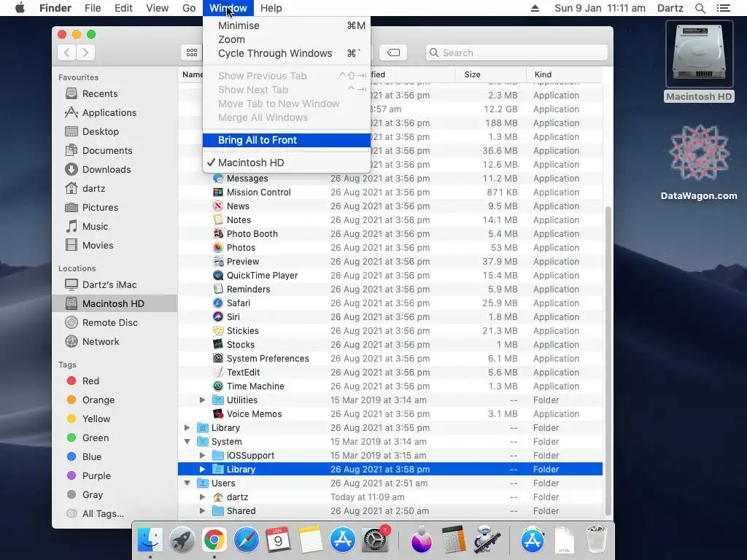Go forward with the right arrow button
The image size is (747, 560).
point(85,52)
